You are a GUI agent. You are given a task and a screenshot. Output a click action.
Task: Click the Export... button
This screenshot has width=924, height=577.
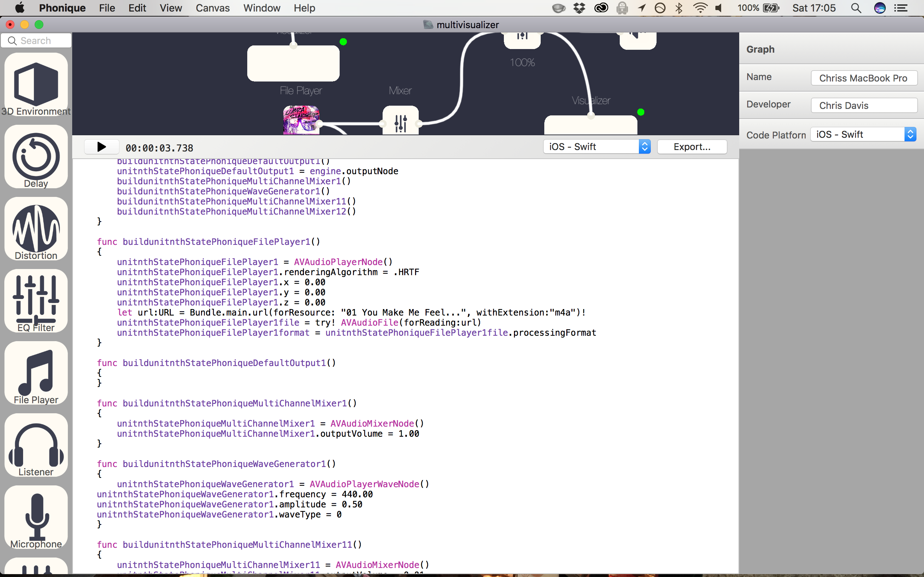tap(692, 147)
